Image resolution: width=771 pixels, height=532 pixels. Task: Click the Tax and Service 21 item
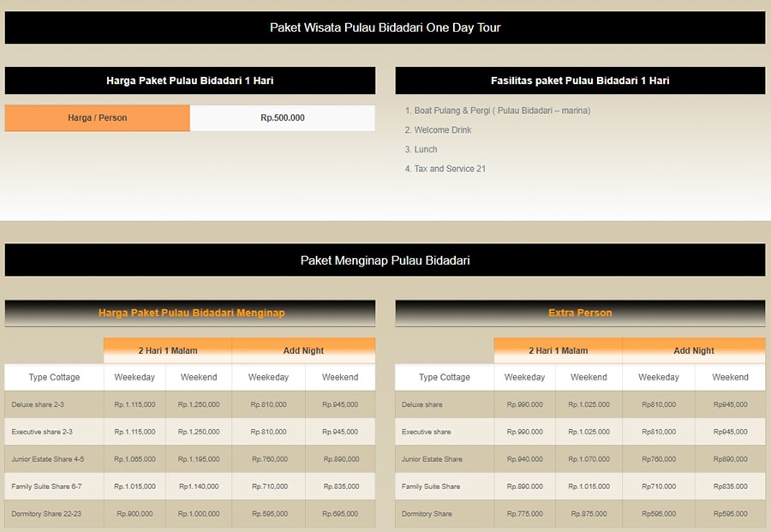click(450, 169)
